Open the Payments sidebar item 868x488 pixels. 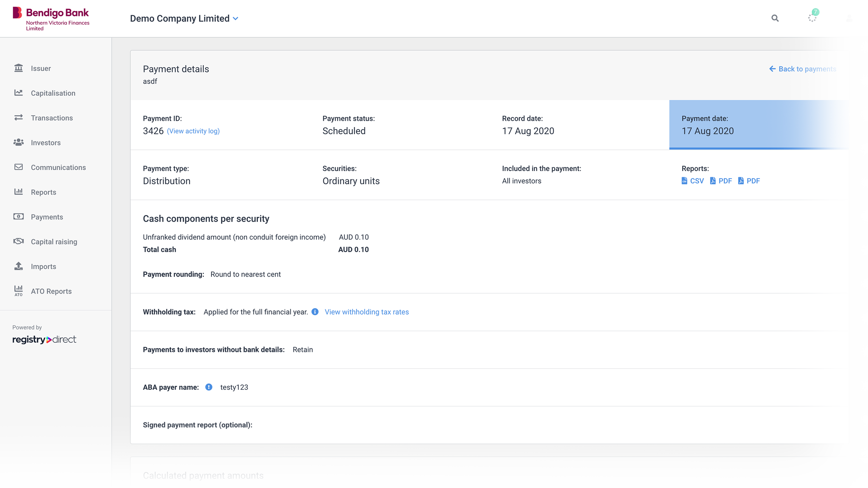click(x=47, y=217)
